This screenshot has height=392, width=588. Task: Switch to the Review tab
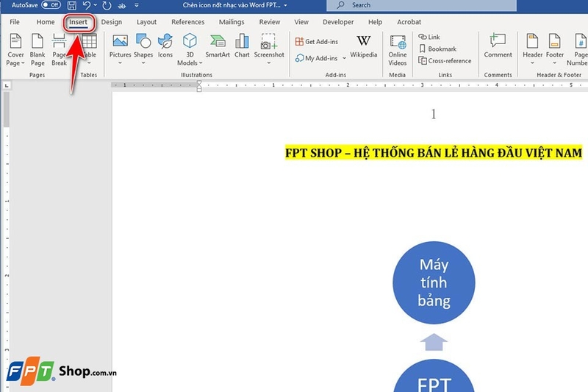270,22
